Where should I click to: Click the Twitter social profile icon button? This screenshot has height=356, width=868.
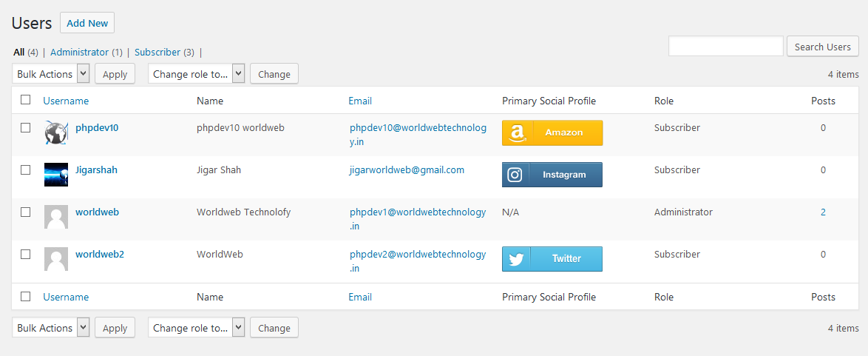552,259
